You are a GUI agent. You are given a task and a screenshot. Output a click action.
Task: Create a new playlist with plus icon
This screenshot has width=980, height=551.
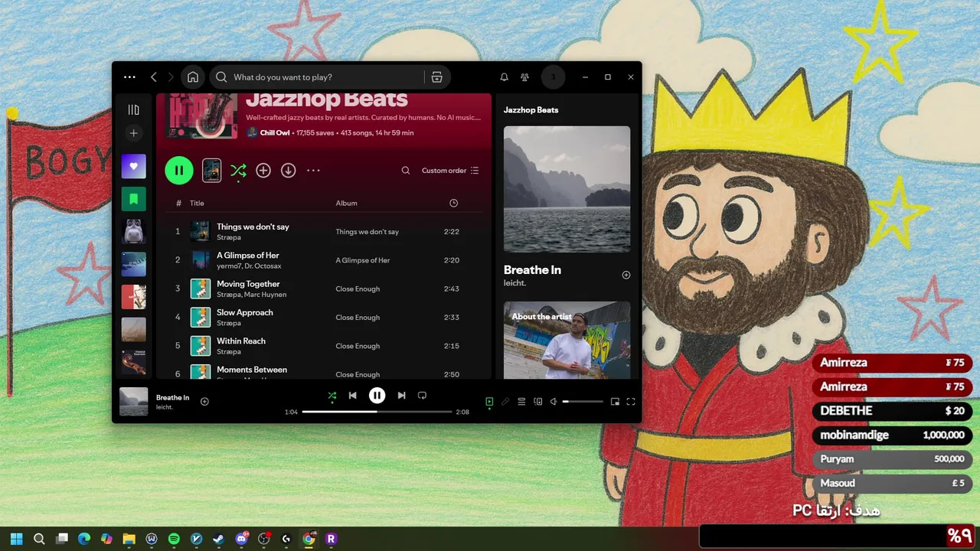tap(133, 133)
